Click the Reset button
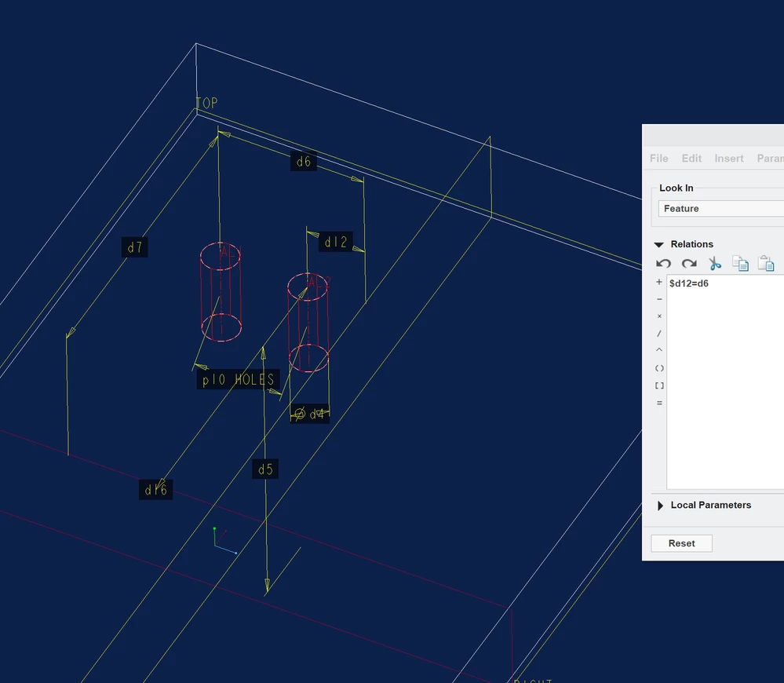This screenshot has width=784, height=683. click(x=681, y=543)
